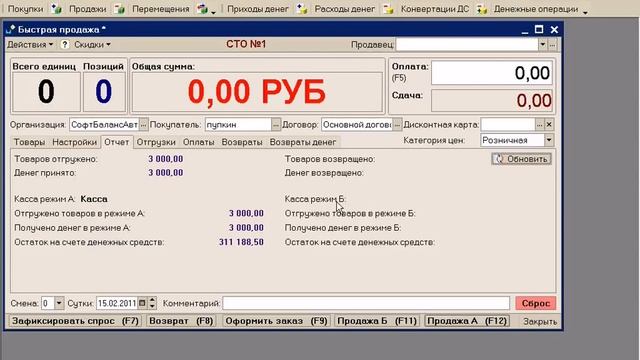Image resolution: width=640 pixels, height=360 pixels.
Task: Open the Скидки dropdown menu
Action: (x=92, y=44)
